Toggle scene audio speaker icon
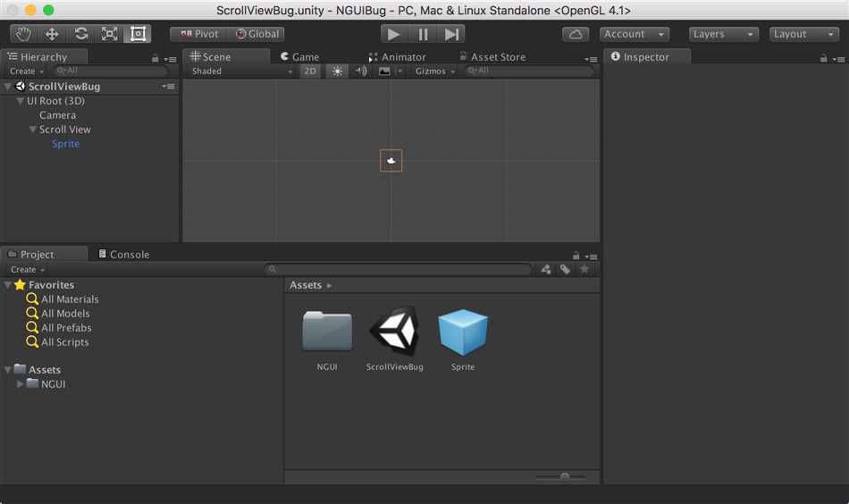Screen dimensions: 849x504 point(361,71)
